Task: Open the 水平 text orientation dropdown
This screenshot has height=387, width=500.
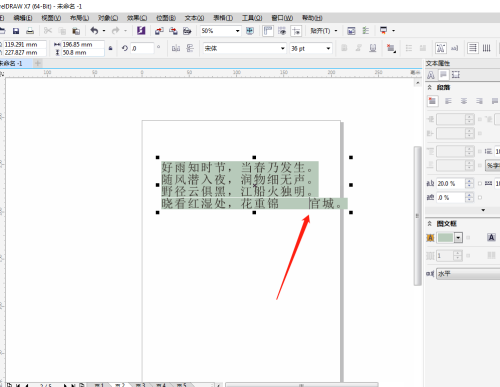Action: (x=468, y=274)
